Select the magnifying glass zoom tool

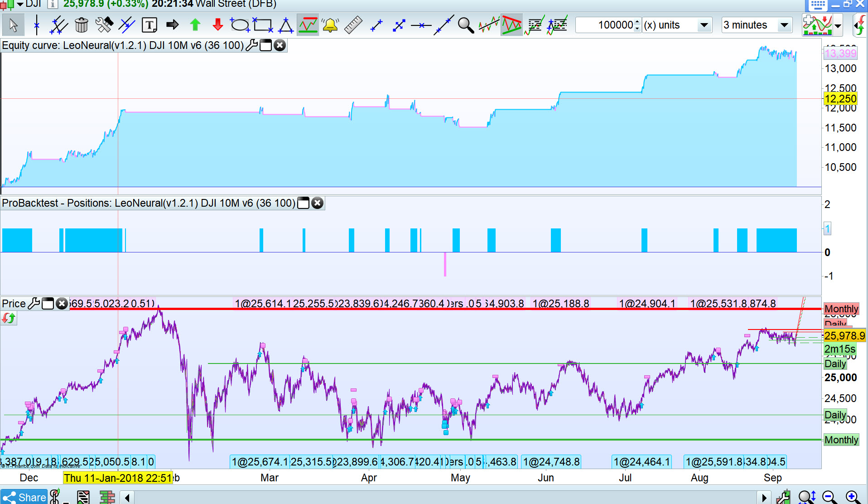pos(466,25)
